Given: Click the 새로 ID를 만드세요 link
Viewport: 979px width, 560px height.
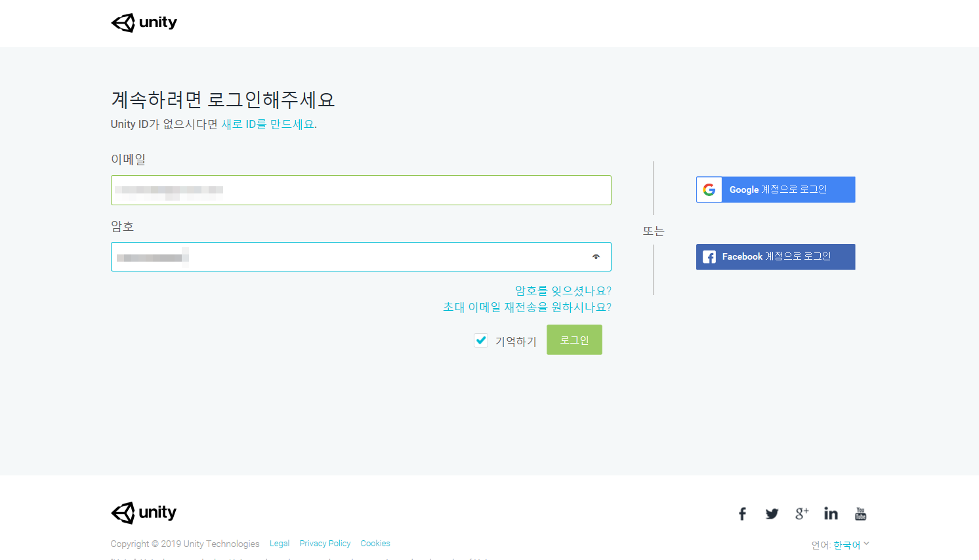Looking at the screenshot, I should pos(268,125).
